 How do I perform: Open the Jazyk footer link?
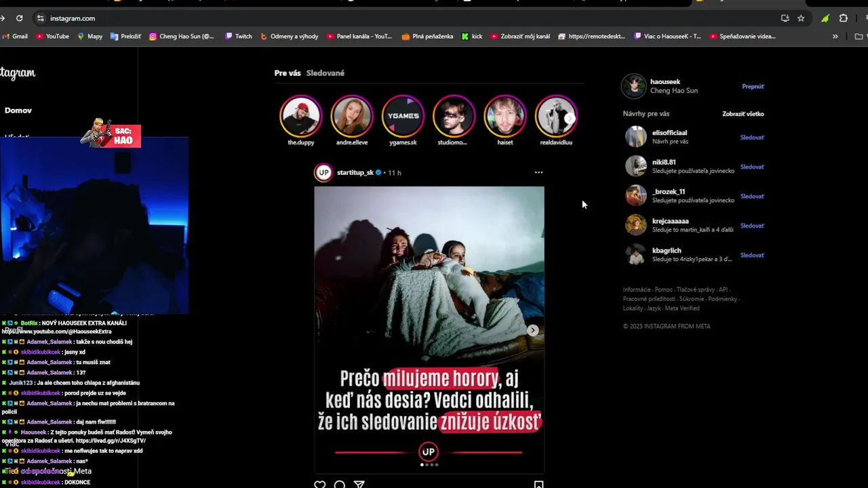pos(654,308)
